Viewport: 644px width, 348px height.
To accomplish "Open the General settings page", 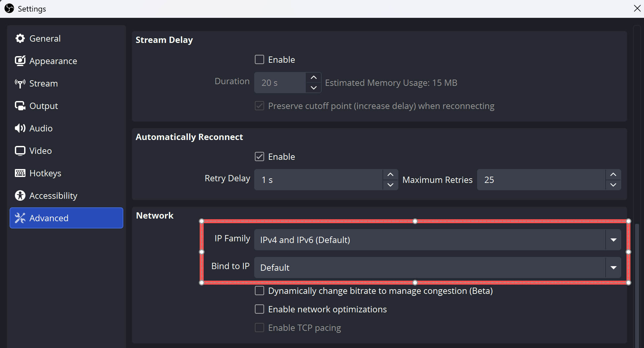I will pyautogui.click(x=66, y=38).
